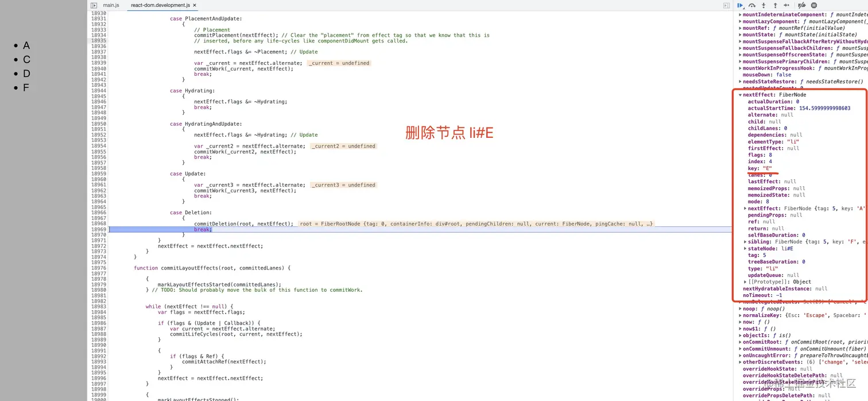Deactivate all breakpoints

tap(802, 5)
